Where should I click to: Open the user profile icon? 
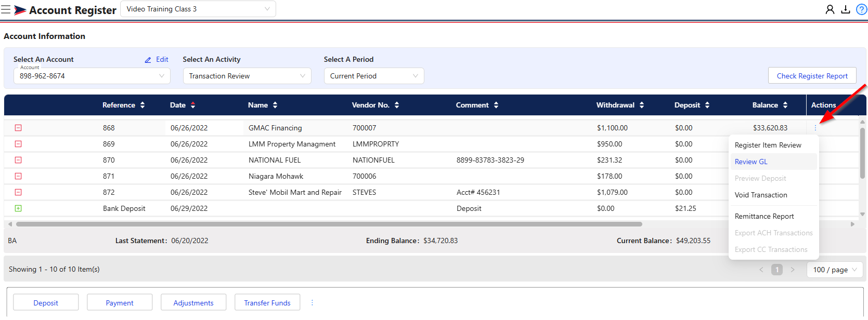click(830, 9)
